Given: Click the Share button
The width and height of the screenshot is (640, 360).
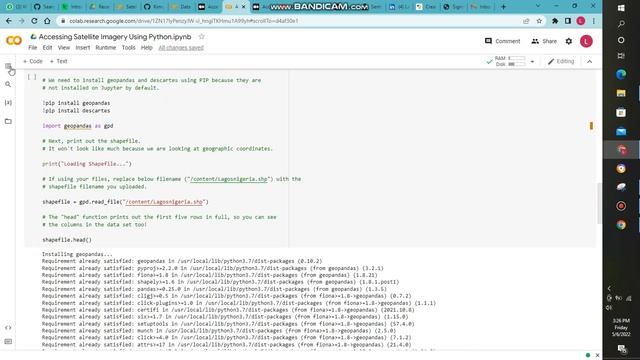Looking at the screenshot, I should click(x=544, y=41).
